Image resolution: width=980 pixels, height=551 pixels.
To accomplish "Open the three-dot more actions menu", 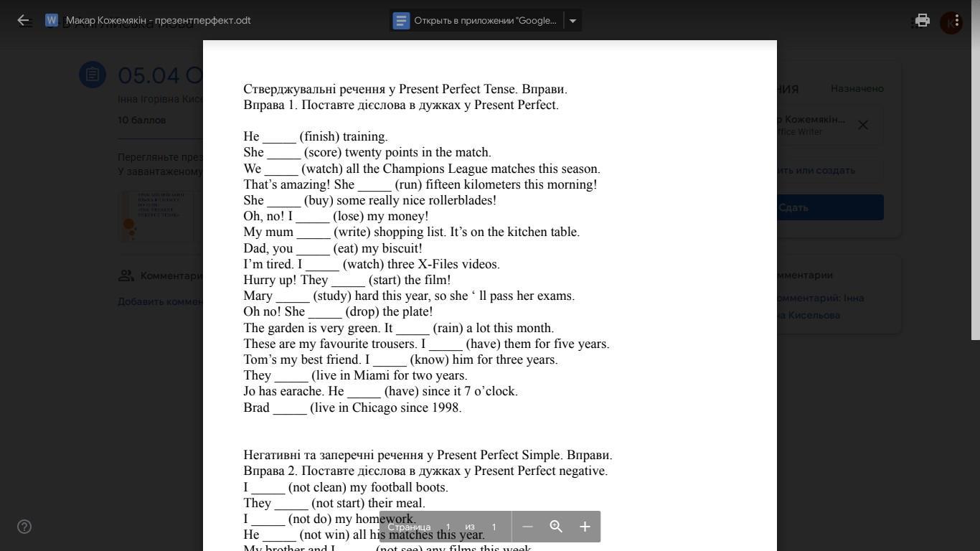I will (x=956, y=20).
